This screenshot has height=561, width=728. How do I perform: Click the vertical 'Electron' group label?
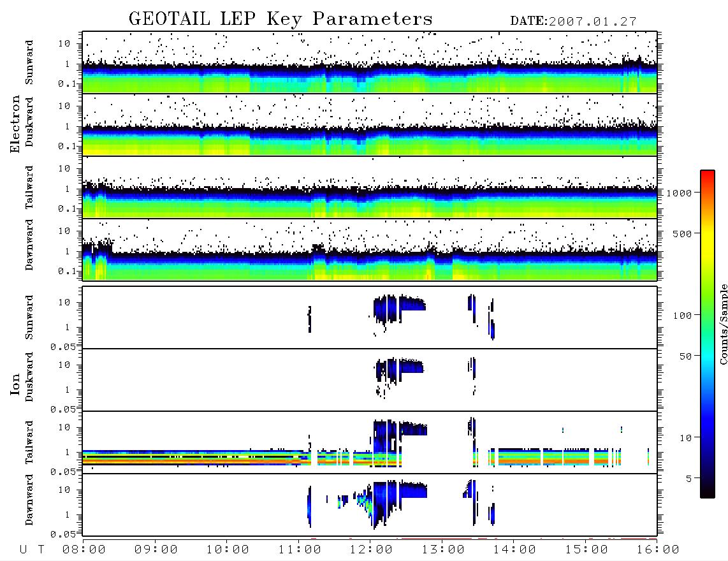coord(15,124)
